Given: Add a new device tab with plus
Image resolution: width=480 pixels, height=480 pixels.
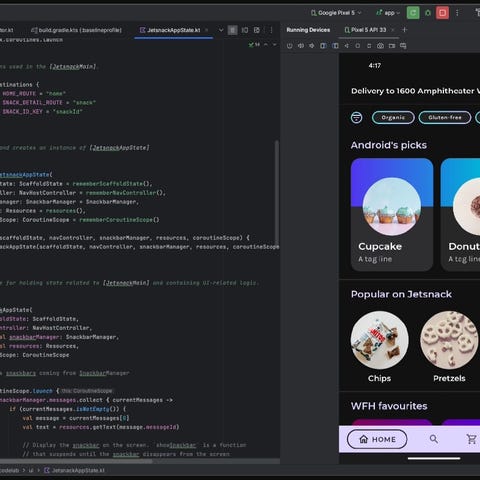Looking at the screenshot, I should pyautogui.click(x=404, y=30).
